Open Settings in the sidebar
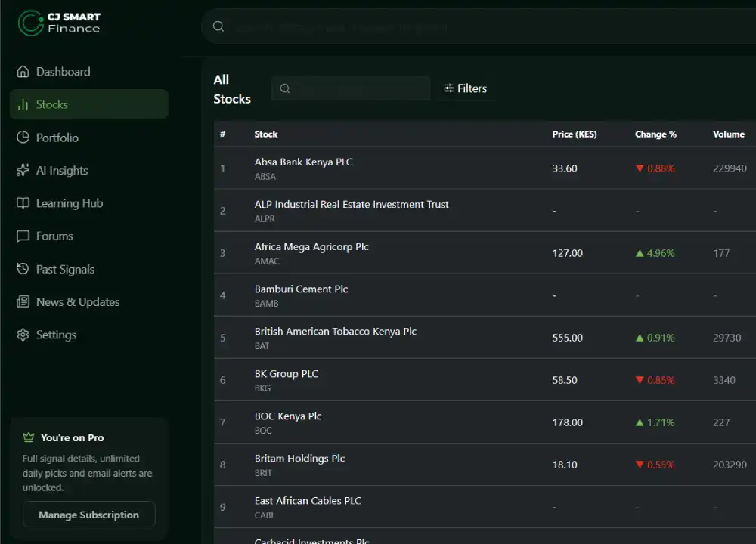 tap(89, 335)
